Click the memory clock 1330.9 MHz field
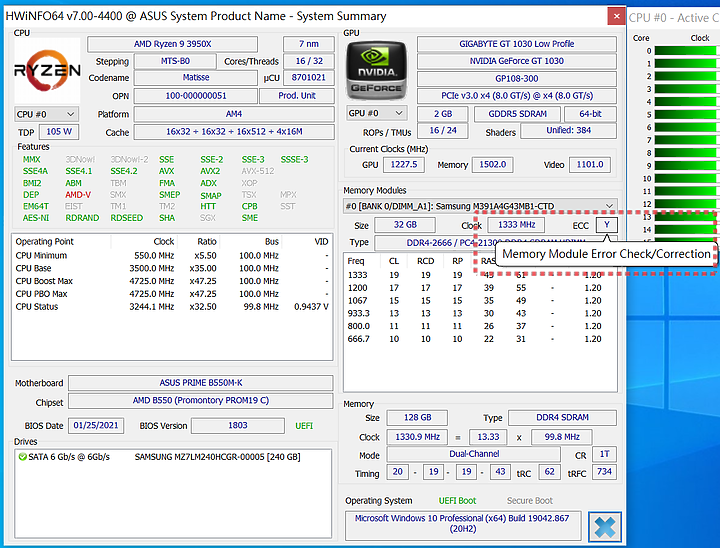The image size is (720, 548). (x=417, y=437)
